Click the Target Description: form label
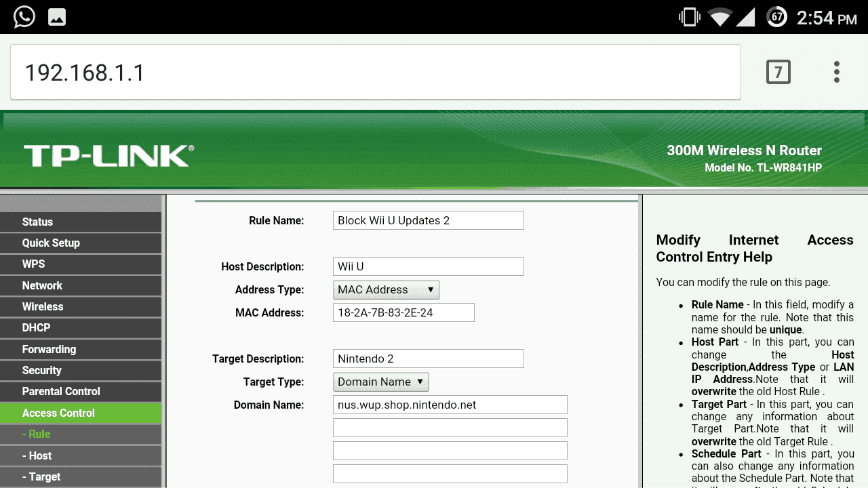 [258, 359]
